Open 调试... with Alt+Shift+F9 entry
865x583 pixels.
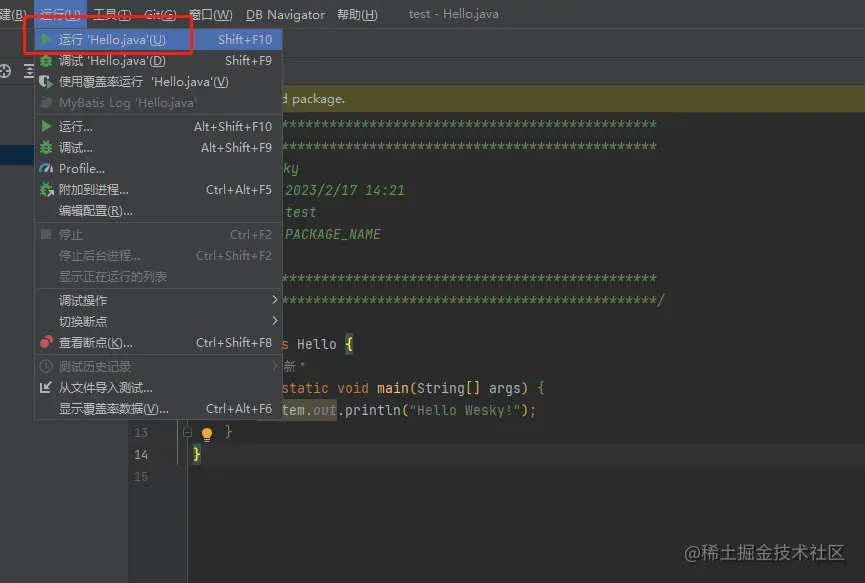(158, 147)
